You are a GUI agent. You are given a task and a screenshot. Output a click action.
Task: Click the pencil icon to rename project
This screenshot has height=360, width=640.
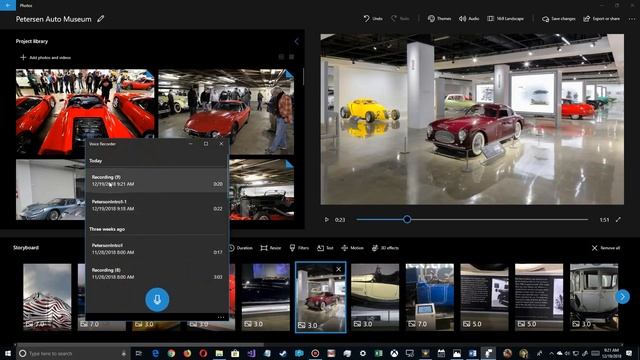(x=100, y=19)
